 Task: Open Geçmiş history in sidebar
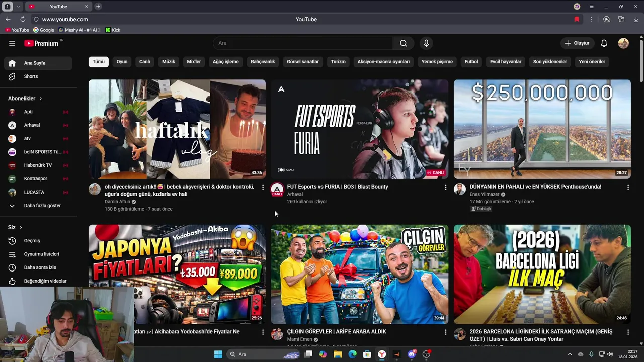click(x=38, y=241)
